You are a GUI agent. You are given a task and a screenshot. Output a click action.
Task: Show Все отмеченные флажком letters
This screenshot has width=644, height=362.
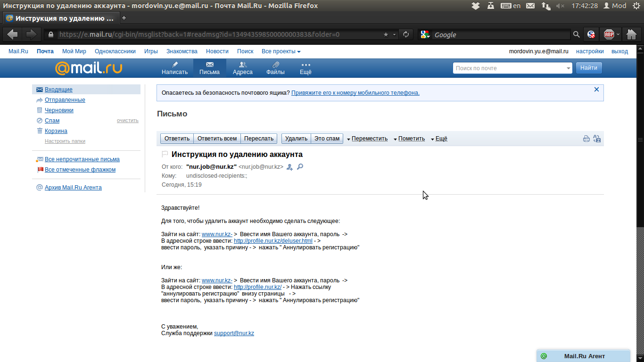click(x=80, y=170)
